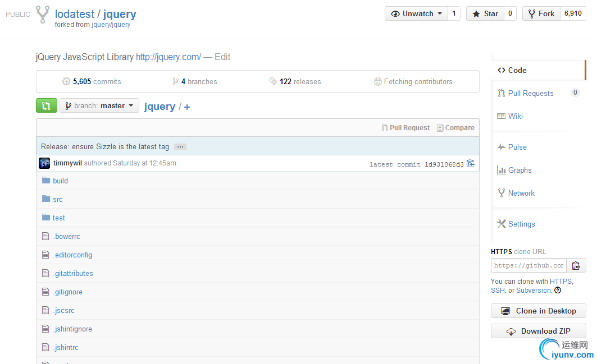Click the Graphs bar chart icon
The image size is (597, 364).
click(x=502, y=170)
